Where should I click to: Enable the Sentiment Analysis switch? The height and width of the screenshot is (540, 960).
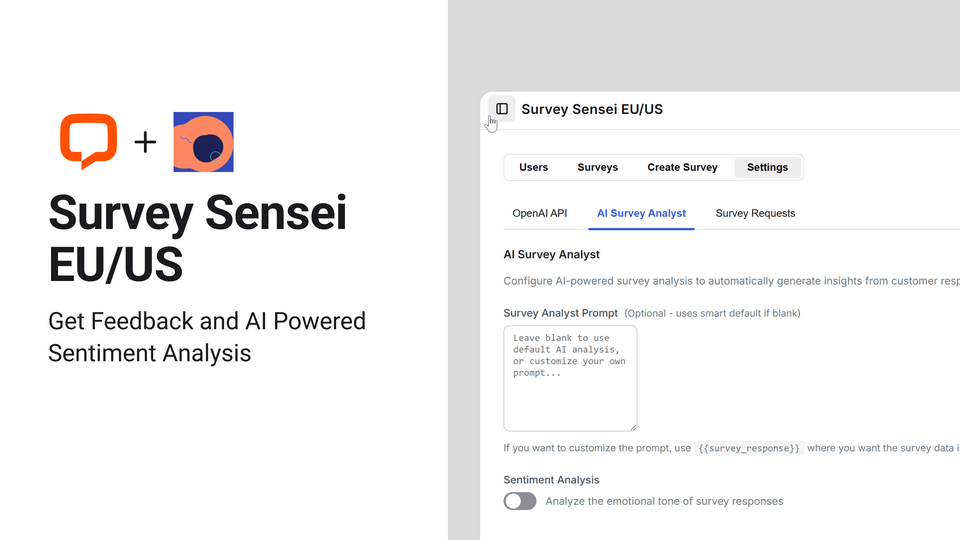pos(520,501)
